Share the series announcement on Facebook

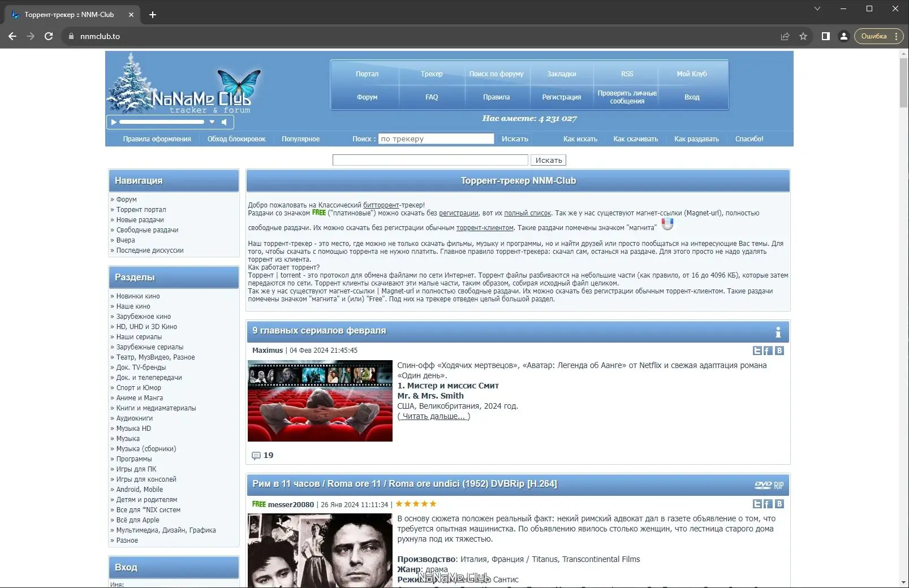click(x=768, y=351)
